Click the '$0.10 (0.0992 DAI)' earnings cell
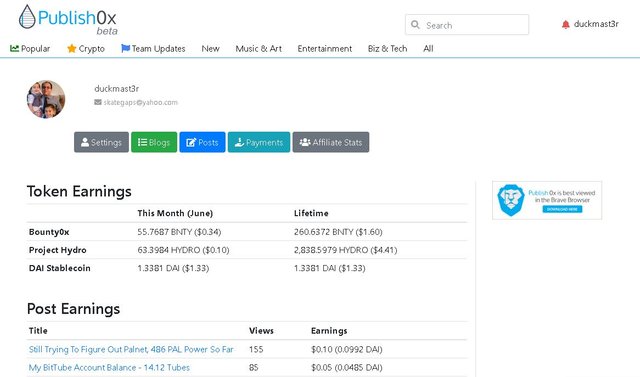 coord(347,350)
